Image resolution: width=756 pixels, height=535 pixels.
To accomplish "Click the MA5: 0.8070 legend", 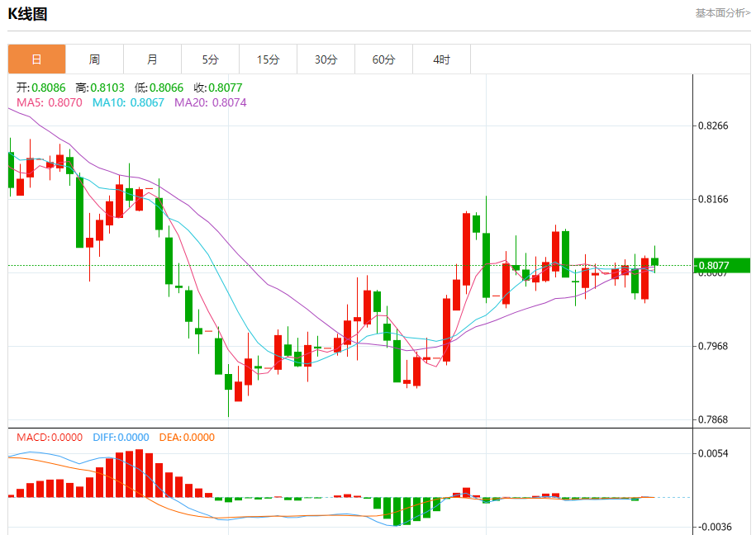I will click(50, 102).
